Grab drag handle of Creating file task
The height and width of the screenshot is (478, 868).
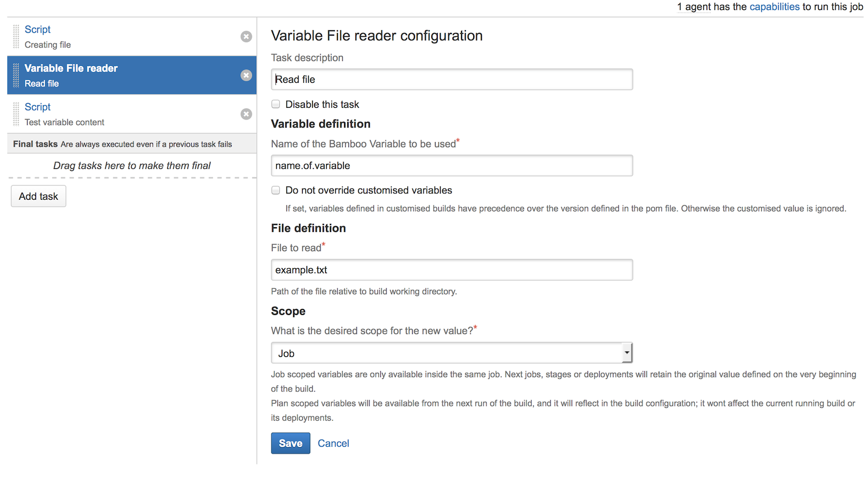pyautogui.click(x=16, y=37)
